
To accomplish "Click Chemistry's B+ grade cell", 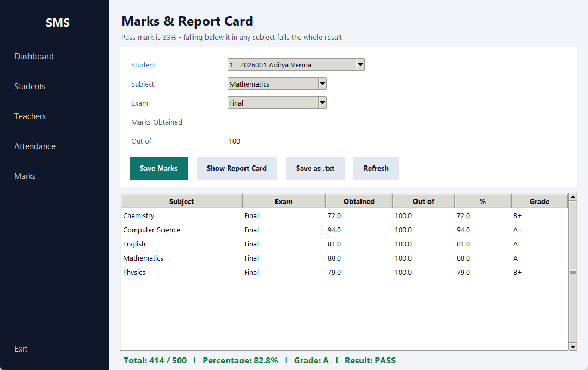I will (x=517, y=216).
